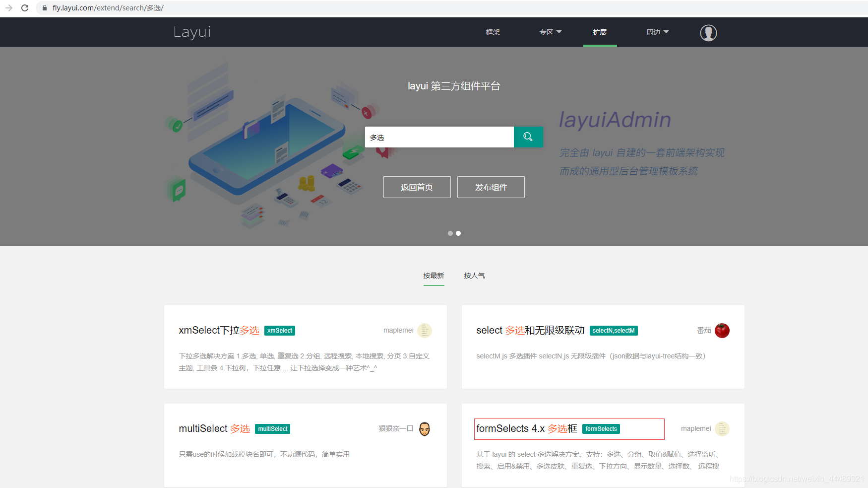
Task: Switch sorting to 按人气
Action: point(474,275)
